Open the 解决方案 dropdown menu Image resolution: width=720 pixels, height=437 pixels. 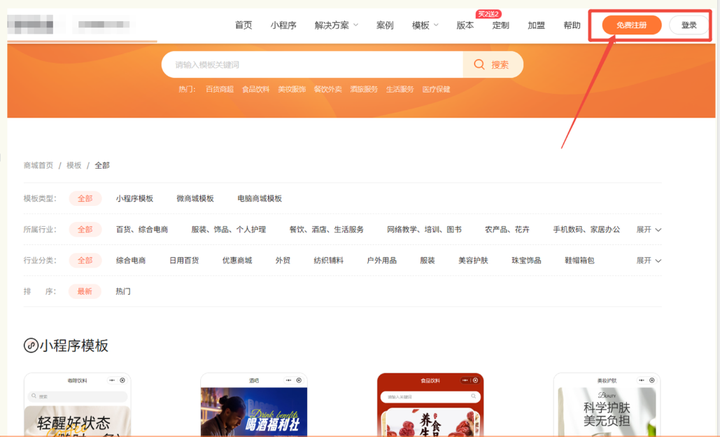point(337,25)
